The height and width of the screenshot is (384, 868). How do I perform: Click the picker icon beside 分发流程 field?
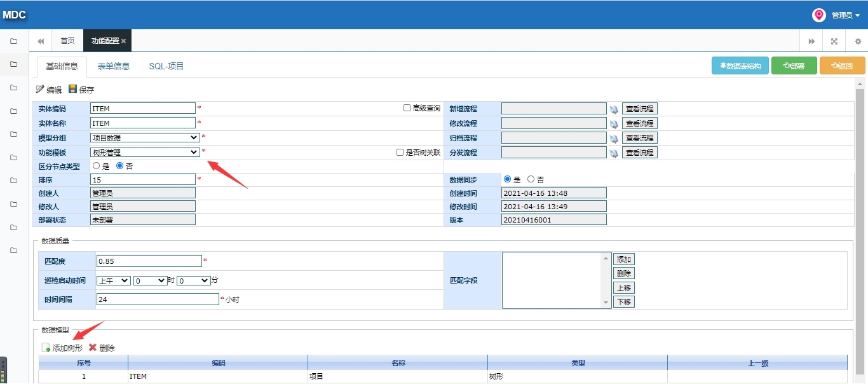(614, 153)
